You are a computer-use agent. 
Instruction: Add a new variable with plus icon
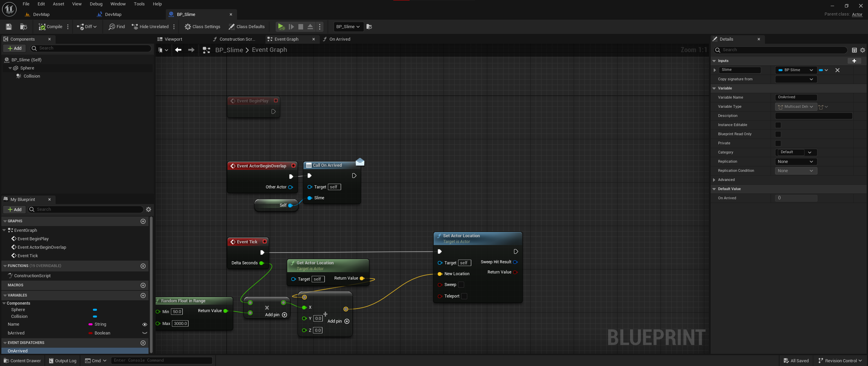coord(143,296)
